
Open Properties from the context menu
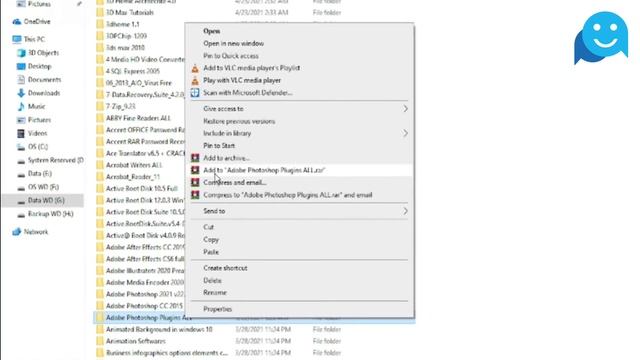click(218, 309)
